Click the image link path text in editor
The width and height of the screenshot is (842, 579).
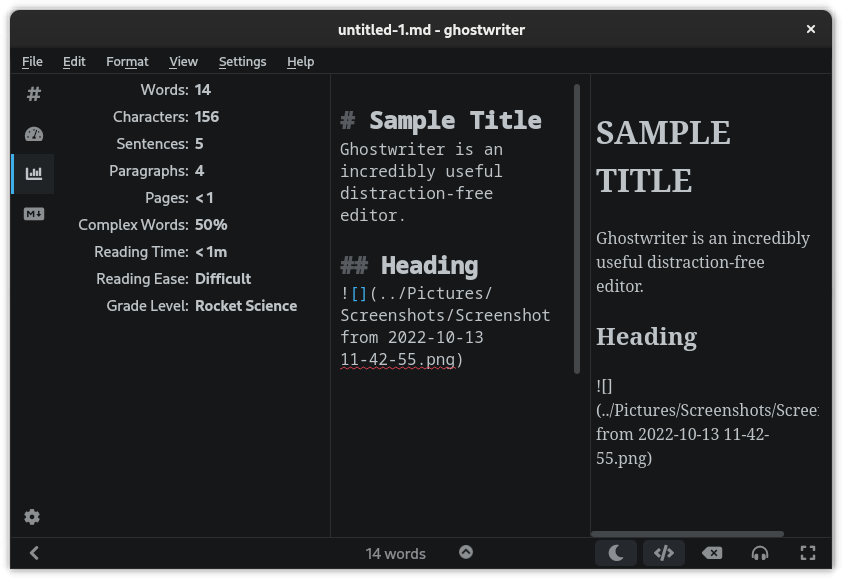point(445,326)
